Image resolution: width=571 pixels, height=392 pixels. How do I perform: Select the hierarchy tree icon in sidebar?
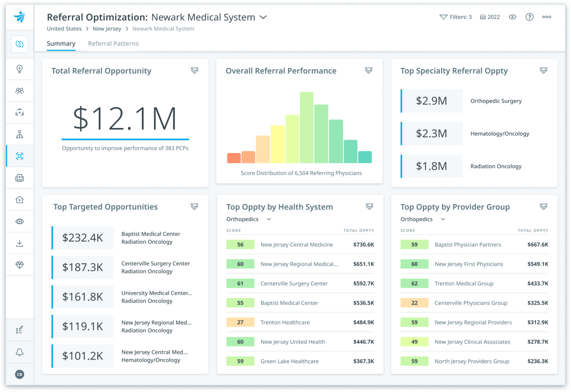[x=20, y=134]
